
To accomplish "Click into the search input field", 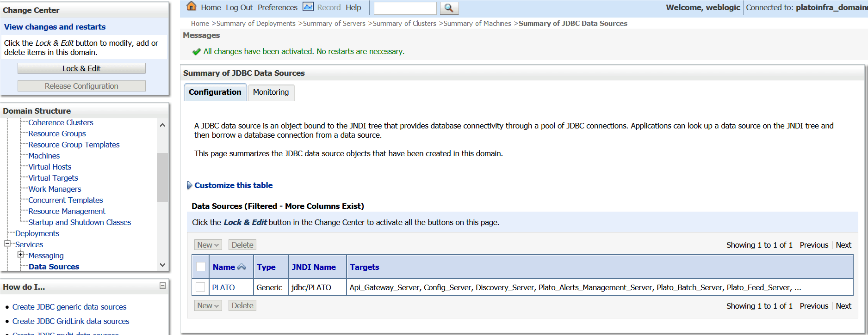I will (x=405, y=8).
